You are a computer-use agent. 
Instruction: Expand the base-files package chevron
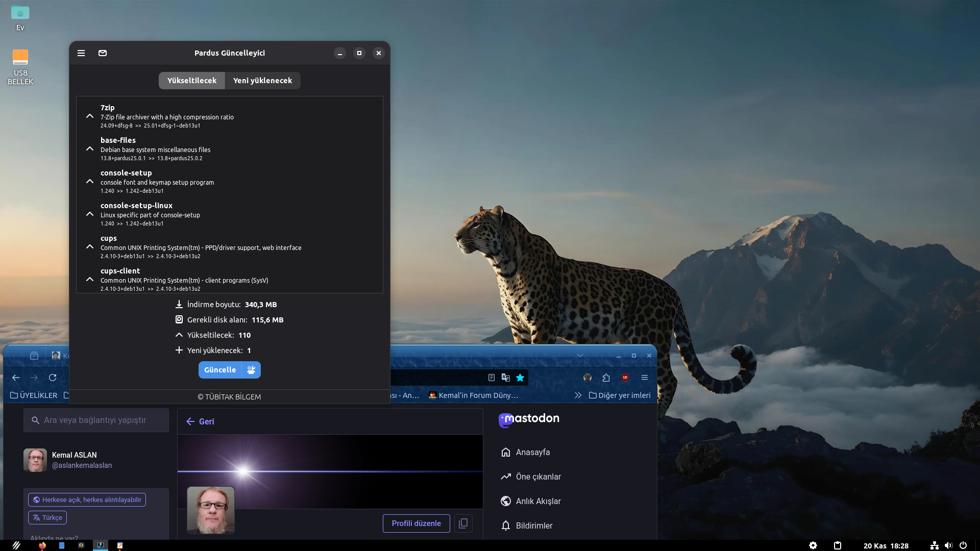[x=90, y=149]
